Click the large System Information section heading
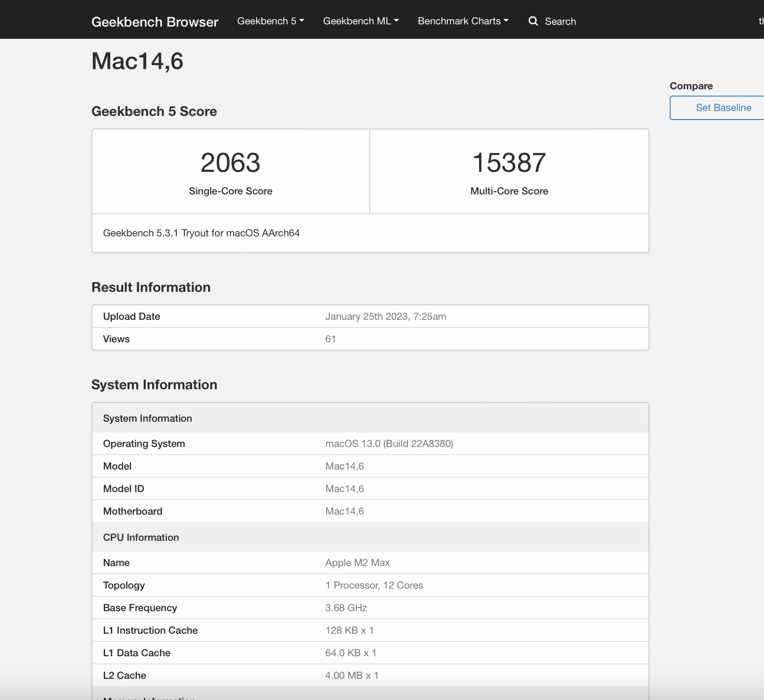 tap(154, 385)
